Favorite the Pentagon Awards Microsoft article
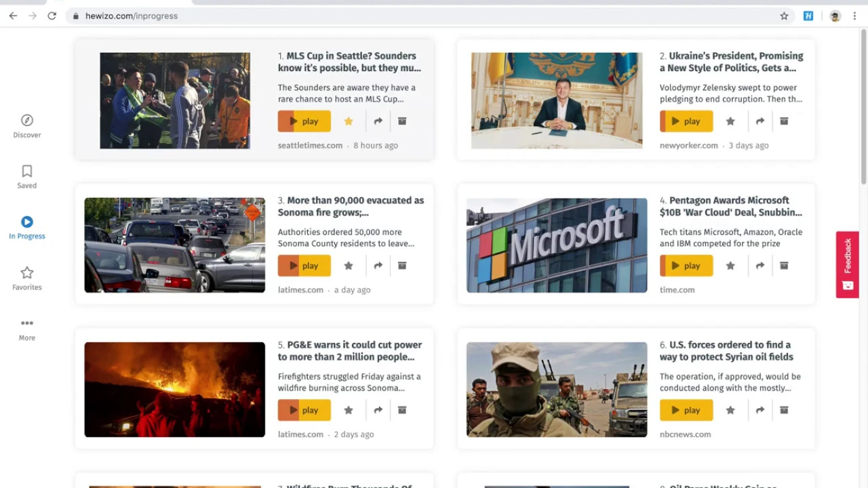The image size is (868, 488). pyautogui.click(x=730, y=266)
